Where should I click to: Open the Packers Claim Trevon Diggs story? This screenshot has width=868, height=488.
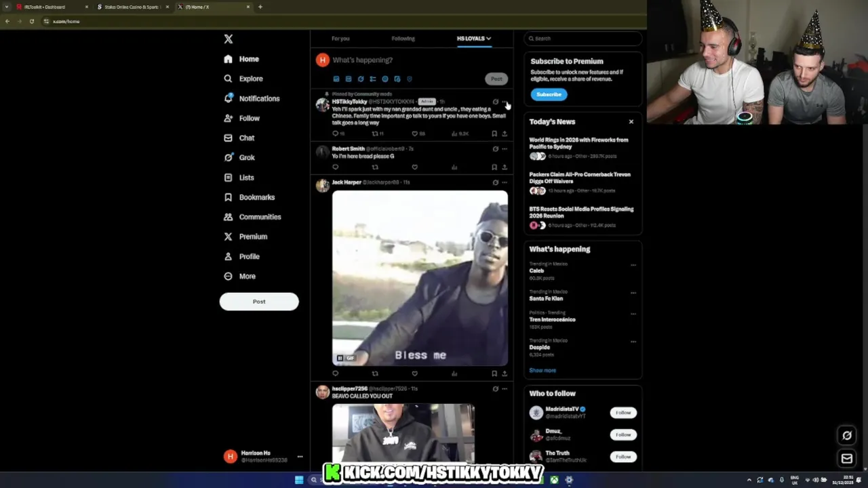(582, 184)
